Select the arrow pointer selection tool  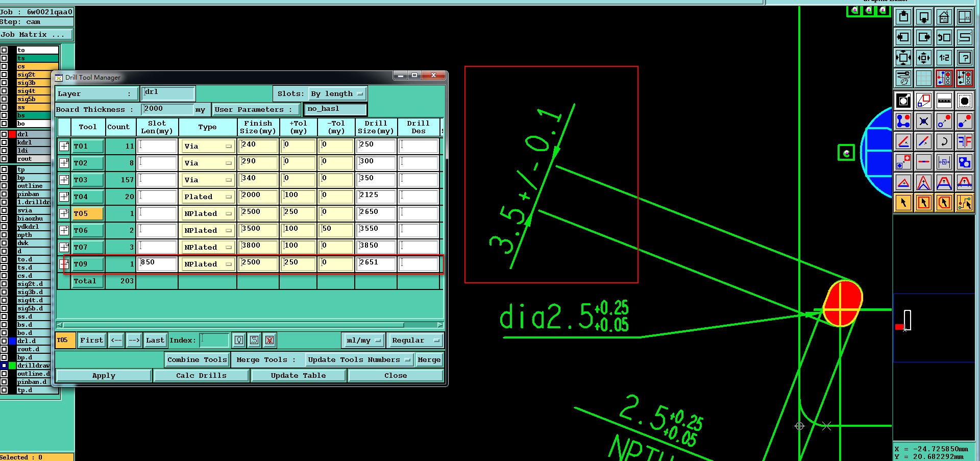pyautogui.click(x=903, y=203)
